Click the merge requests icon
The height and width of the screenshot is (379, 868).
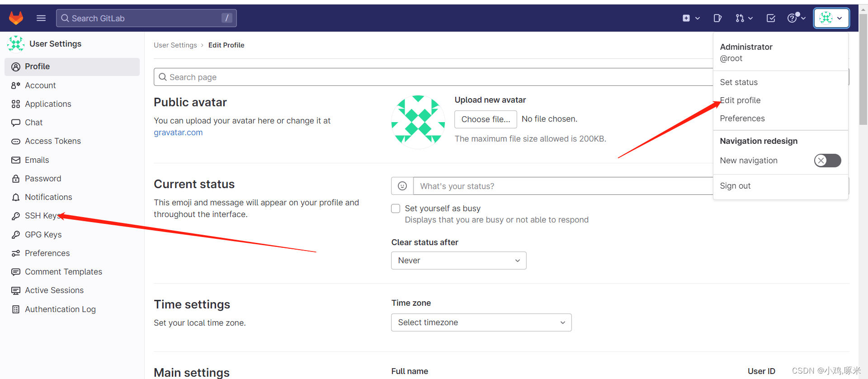(x=741, y=18)
